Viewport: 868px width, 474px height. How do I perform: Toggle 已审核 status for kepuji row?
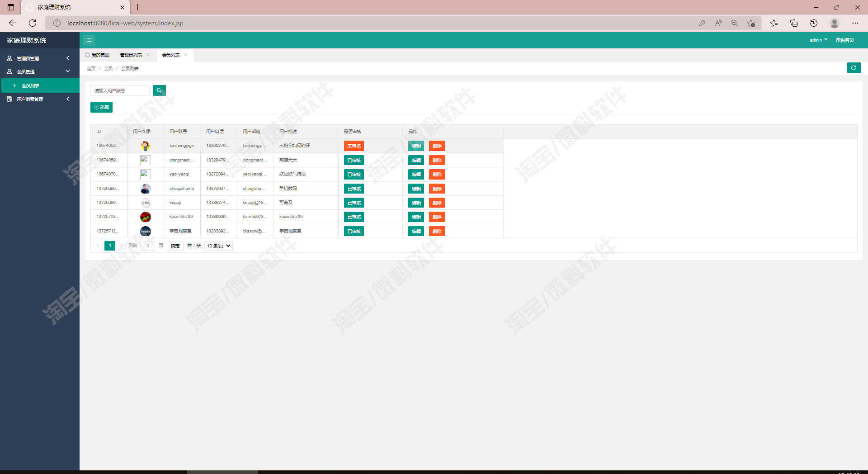coord(354,203)
